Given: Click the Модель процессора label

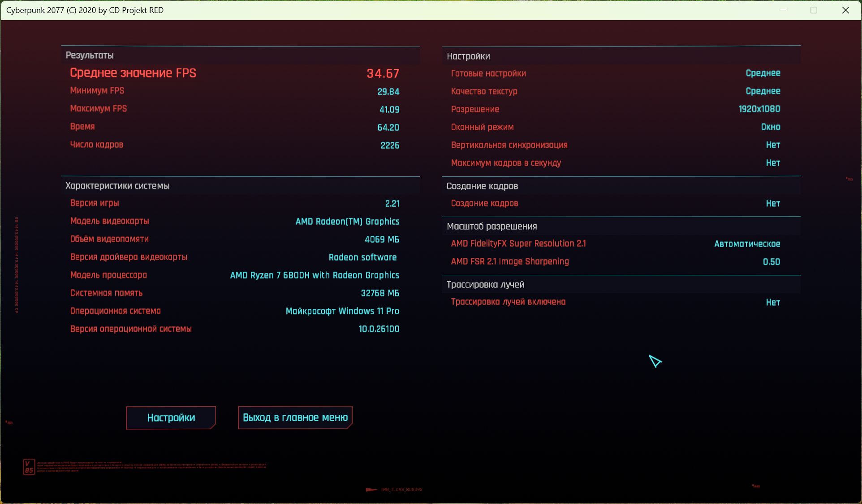Looking at the screenshot, I should click(108, 275).
